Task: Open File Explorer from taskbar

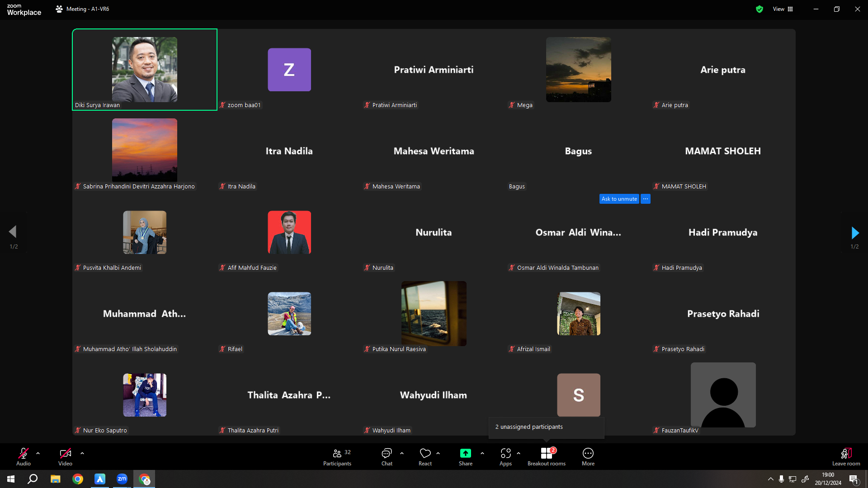Action: click(x=55, y=479)
